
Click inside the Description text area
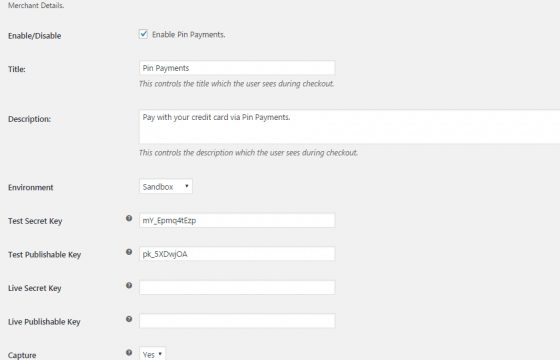pyautogui.click(x=349, y=127)
